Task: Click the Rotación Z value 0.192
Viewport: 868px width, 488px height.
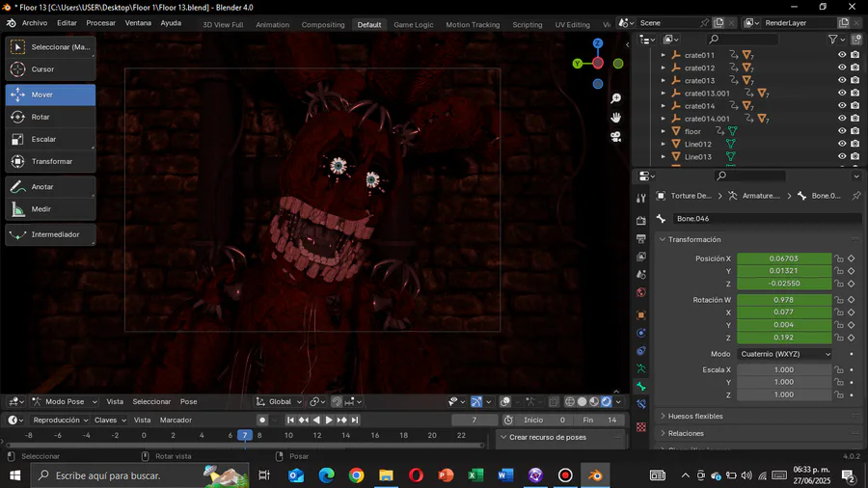Action: click(x=784, y=338)
